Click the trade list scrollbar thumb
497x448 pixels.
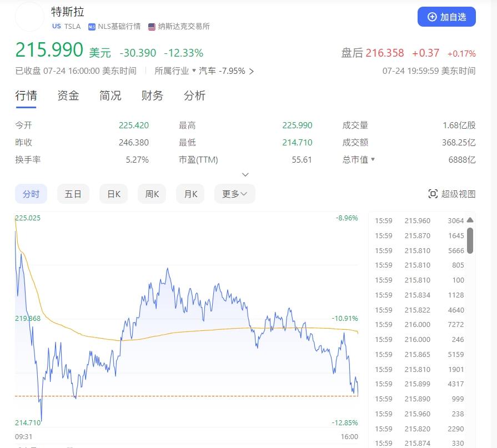[470, 240]
